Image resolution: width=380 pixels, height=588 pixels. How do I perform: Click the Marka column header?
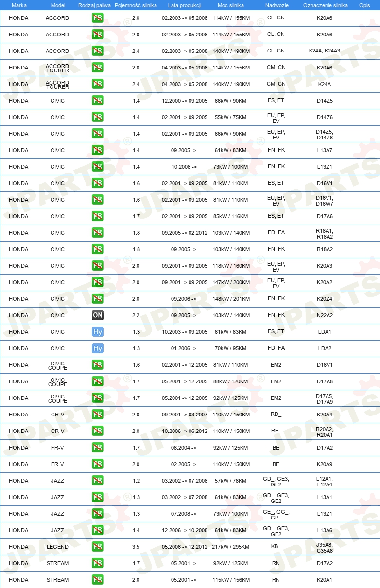(x=19, y=5)
